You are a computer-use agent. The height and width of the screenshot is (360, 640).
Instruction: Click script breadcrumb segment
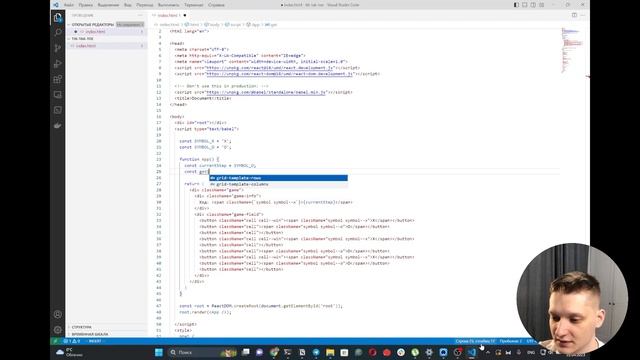coord(233,24)
